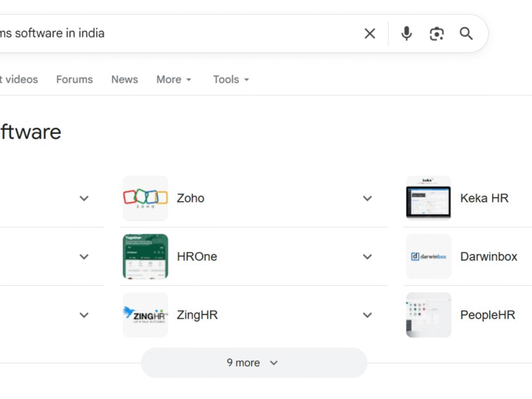Open the HROne logo thumbnail

[x=146, y=256]
